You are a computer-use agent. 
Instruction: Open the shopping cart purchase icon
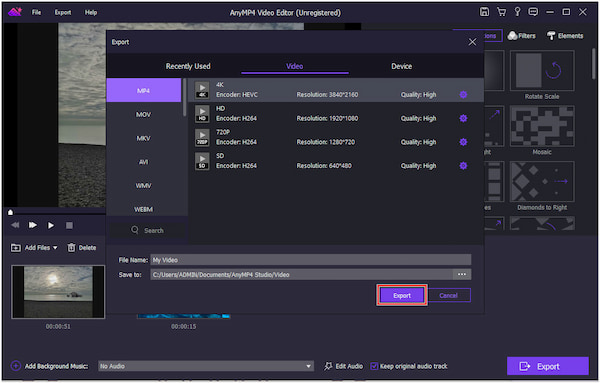(501, 12)
